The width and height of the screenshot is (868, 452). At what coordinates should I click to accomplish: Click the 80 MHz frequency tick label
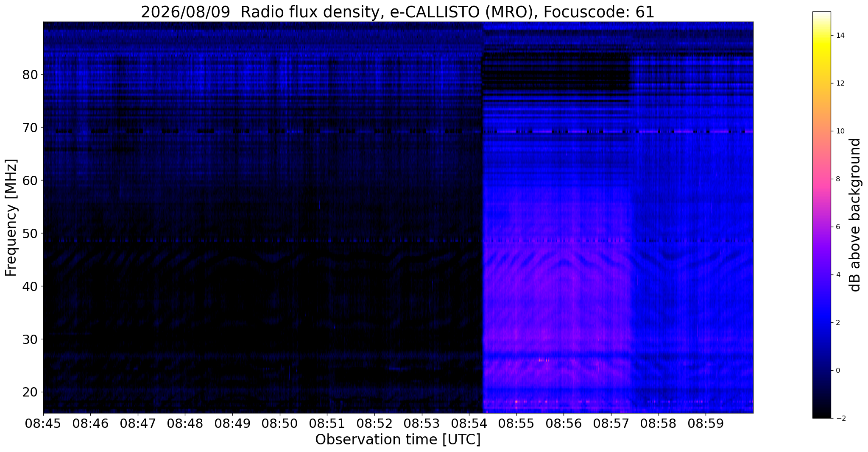(x=30, y=75)
